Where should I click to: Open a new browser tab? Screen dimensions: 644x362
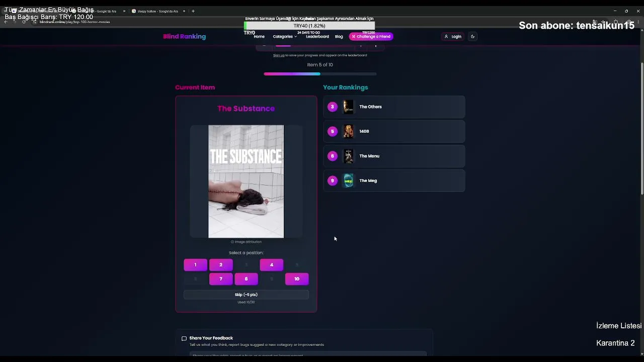[193, 11]
